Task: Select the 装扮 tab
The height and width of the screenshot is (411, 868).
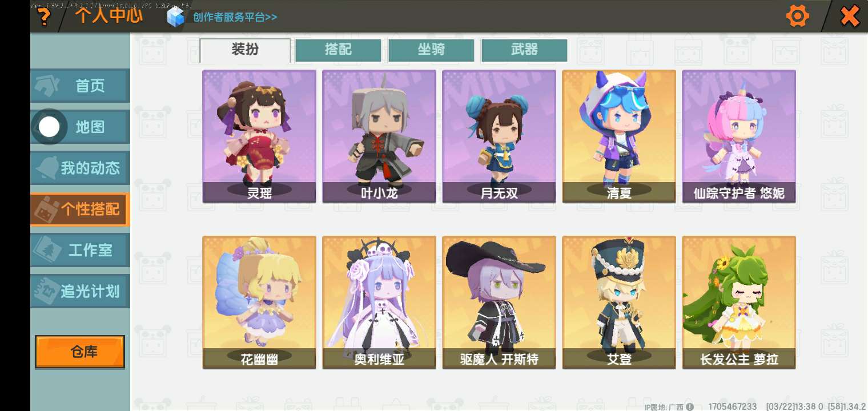Action: 245,50
